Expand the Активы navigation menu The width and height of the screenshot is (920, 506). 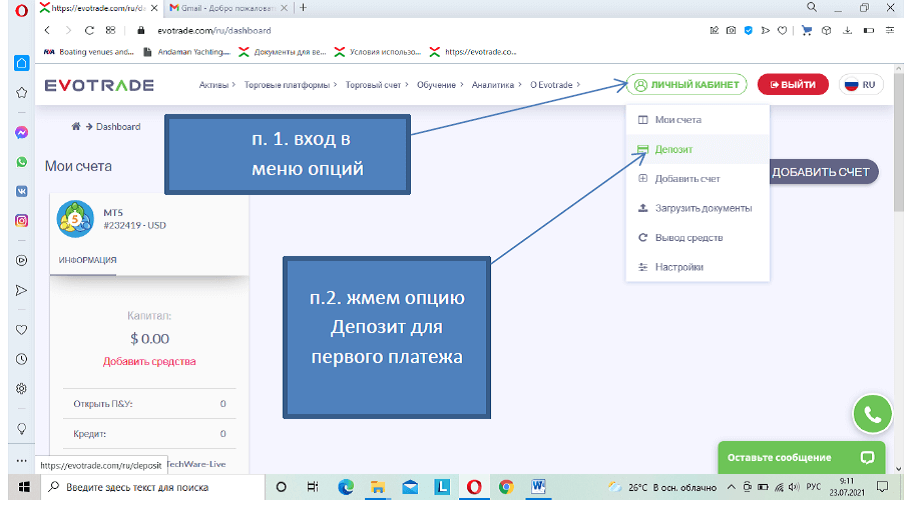pyautogui.click(x=217, y=85)
